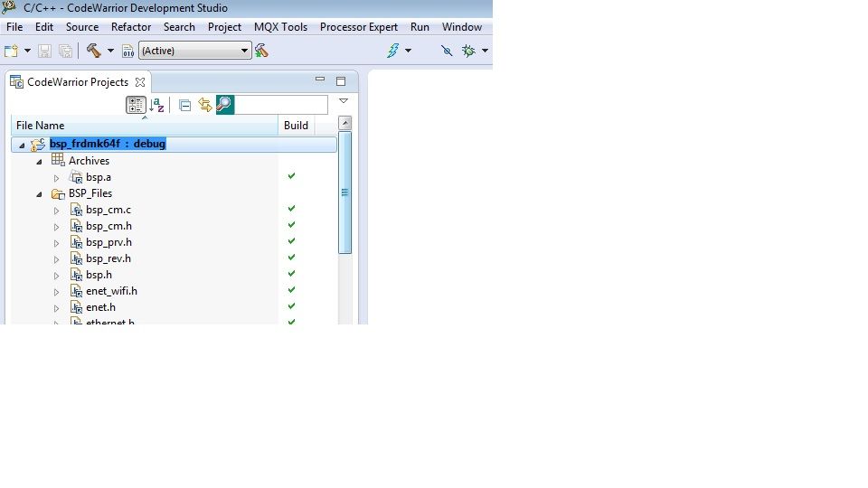Expand the bsp_cm.h entry
Image resolution: width=868 pixels, height=488 pixels.
56,227
